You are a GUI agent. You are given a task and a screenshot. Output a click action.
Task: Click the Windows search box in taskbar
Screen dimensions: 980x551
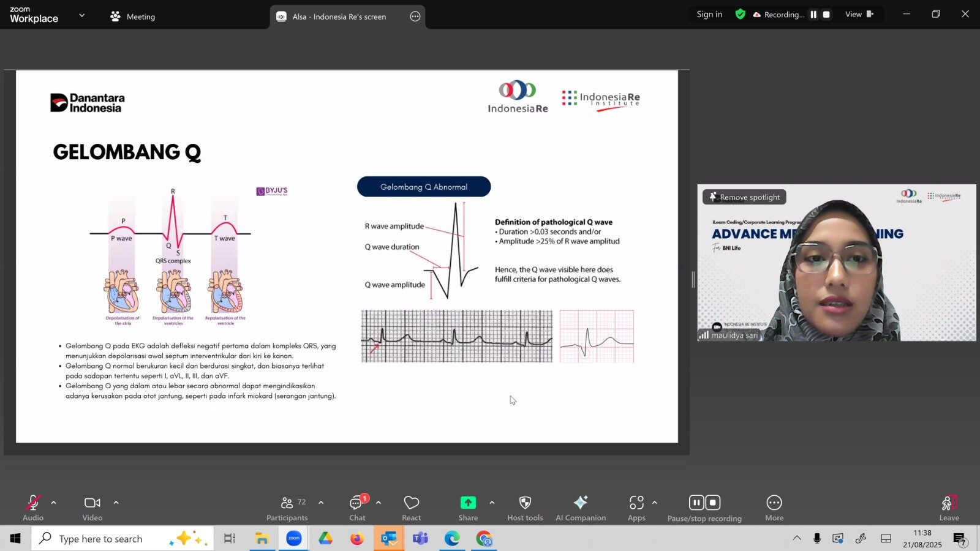tap(123, 539)
